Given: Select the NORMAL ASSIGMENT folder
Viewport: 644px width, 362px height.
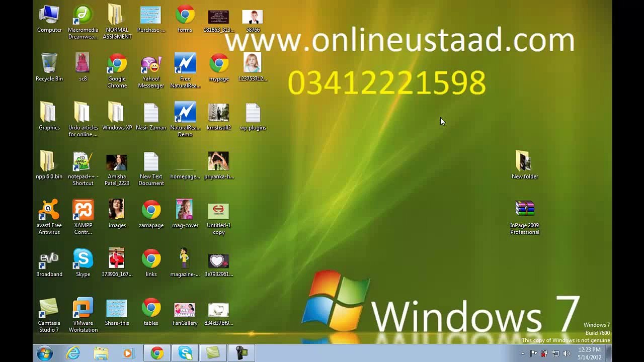Looking at the screenshot, I should pos(117,22).
